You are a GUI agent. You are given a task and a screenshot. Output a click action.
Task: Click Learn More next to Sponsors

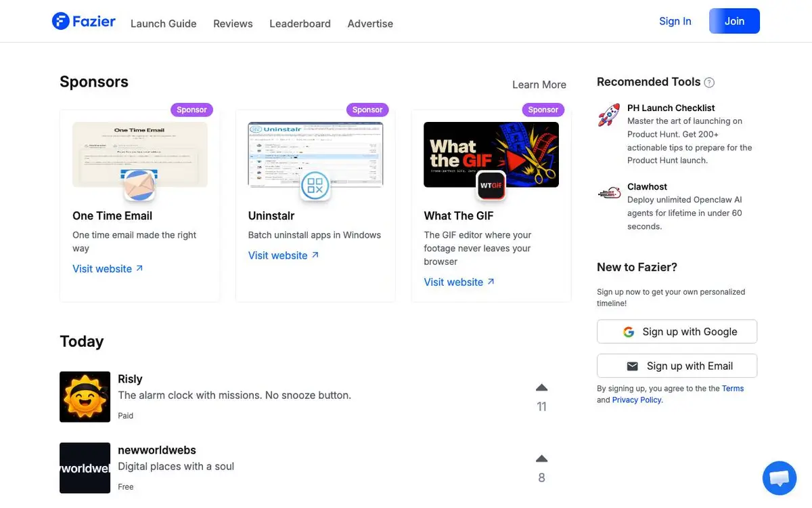[539, 85]
